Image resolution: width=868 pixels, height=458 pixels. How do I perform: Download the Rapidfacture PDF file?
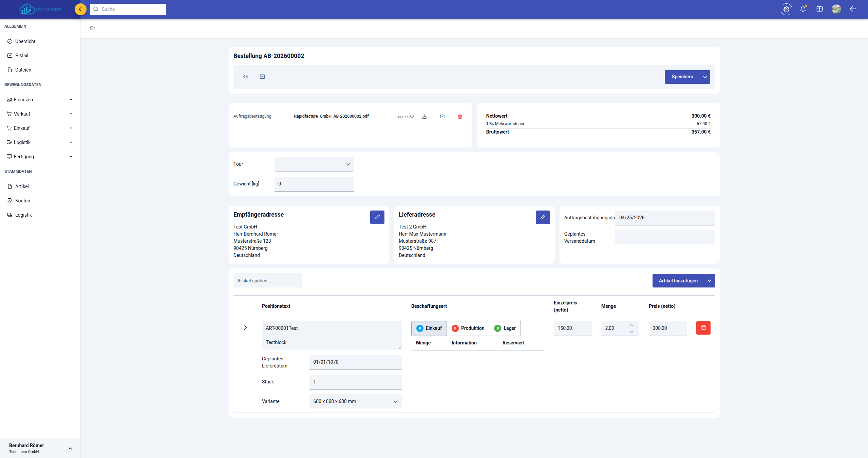424,116
